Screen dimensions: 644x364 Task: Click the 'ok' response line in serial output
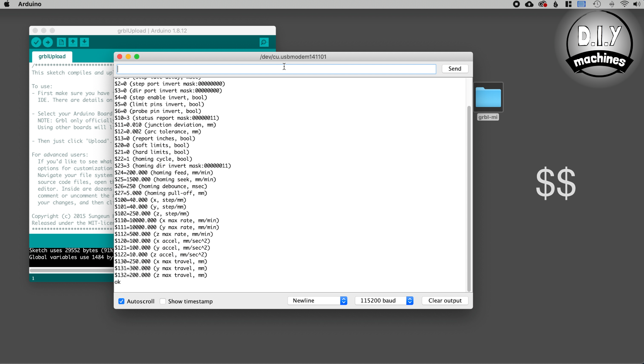pyautogui.click(x=118, y=282)
